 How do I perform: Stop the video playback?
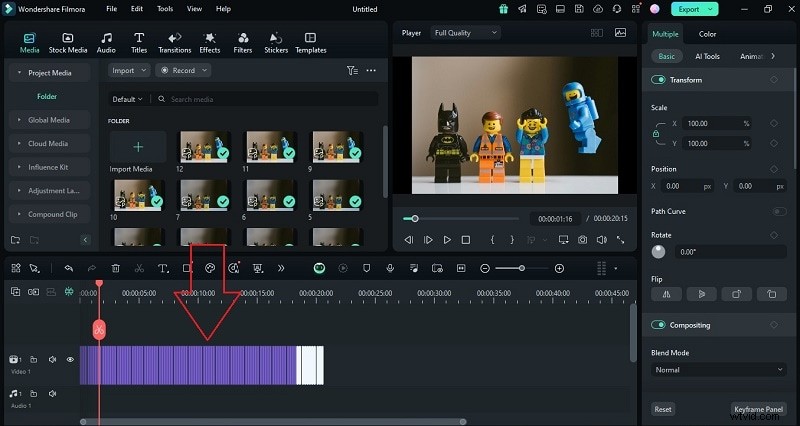(466, 240)
